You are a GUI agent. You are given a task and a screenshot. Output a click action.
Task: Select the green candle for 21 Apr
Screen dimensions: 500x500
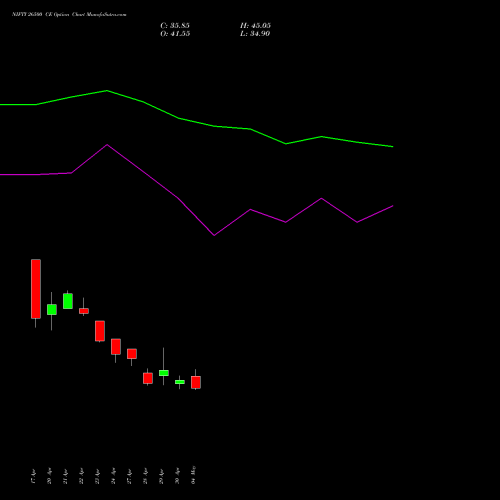click(x=68, y=301)
